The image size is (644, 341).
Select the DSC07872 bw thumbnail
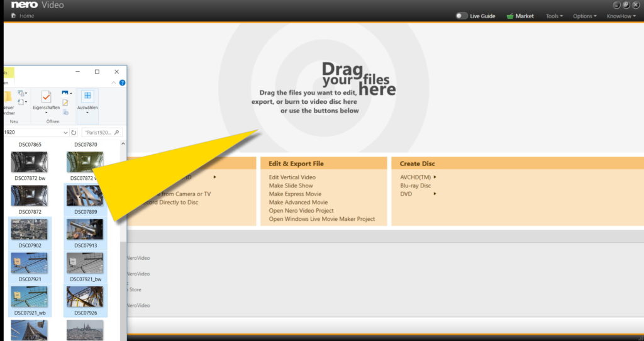29,162
